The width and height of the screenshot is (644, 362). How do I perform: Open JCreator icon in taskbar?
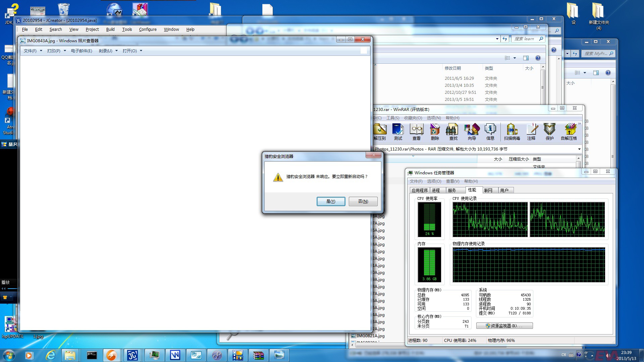(132, 355)
